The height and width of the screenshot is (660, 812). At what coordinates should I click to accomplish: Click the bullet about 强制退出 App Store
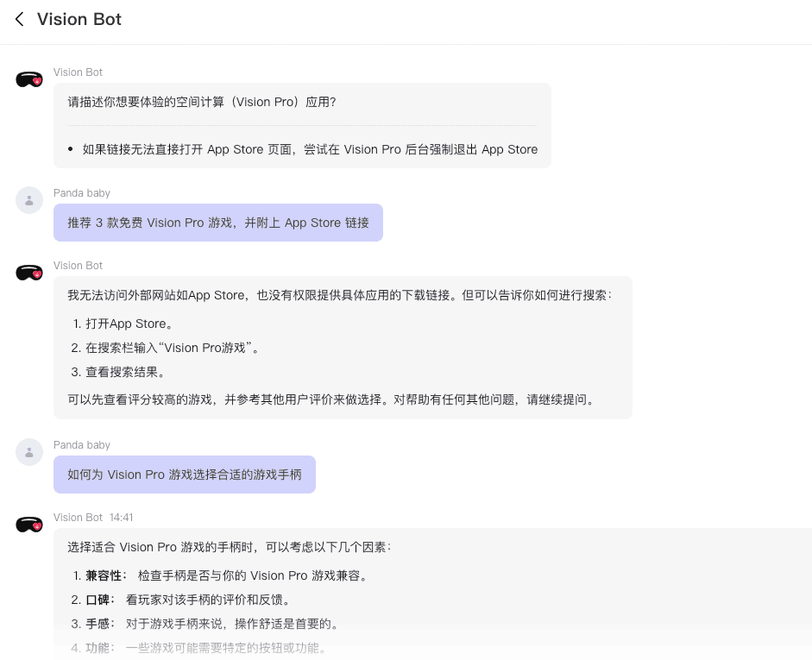310,149
